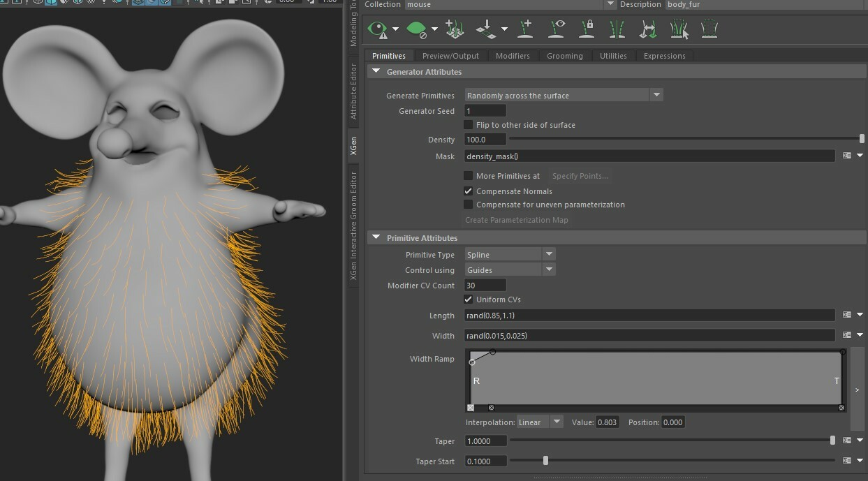The height and width of the screenshot is (481, 868).
Task: Delete the second ramp point via its X box
Action: pos(491,408)
